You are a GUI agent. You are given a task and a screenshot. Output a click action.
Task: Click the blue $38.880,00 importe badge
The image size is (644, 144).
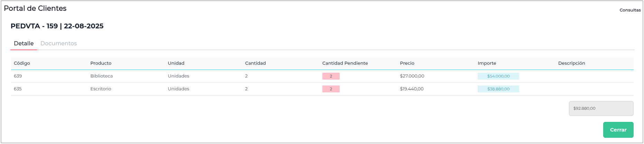point(498,89)
